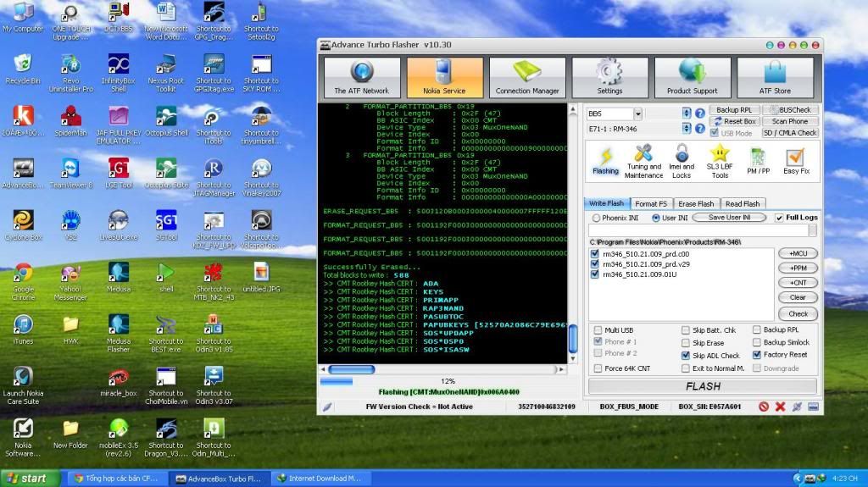Switch to AdvanceBox Turbo Flasher taskbar item
The height and width of the screenshot is (487, 868).
[x=220, y=479]
